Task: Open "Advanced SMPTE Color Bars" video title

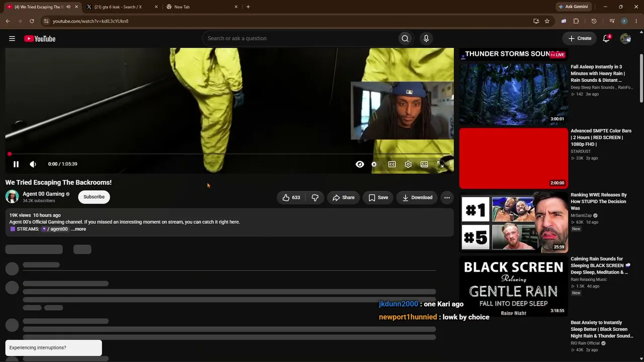Action: 601,137
